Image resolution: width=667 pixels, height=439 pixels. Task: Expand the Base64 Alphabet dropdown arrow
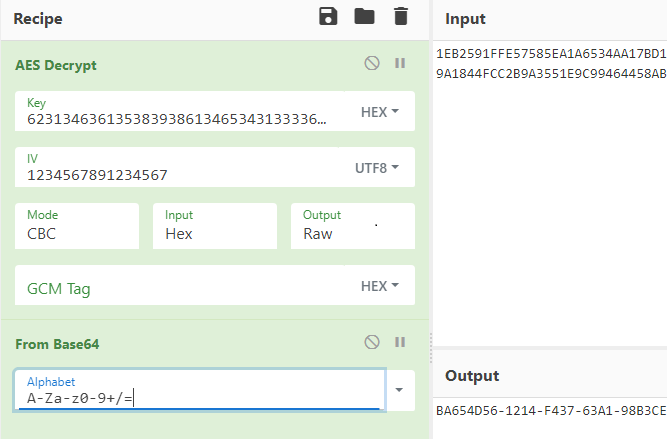coord(400,390)
